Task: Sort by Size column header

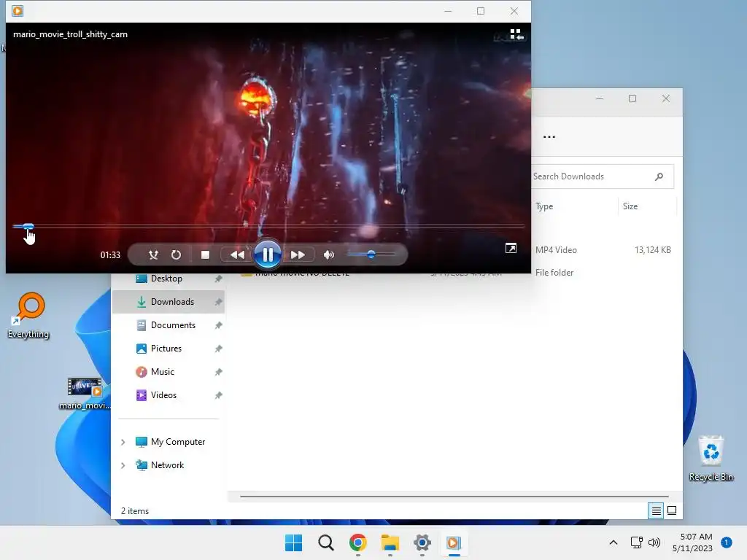Action: pyautogui.click(x=630, y=206)
